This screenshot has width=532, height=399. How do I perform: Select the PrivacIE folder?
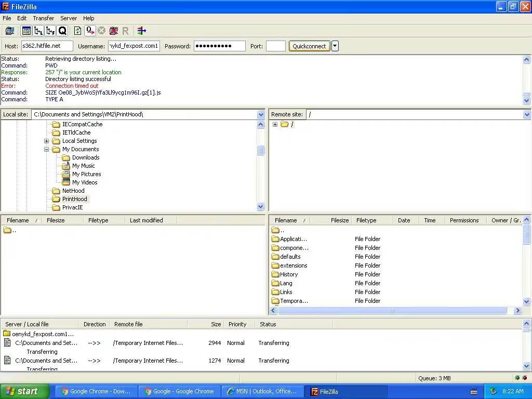pyautogui.click(x=72, y=207)
